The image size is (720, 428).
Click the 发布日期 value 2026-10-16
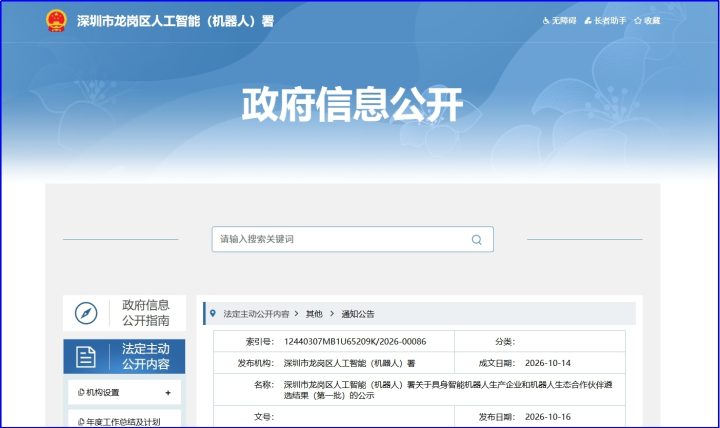click(548, 417)
